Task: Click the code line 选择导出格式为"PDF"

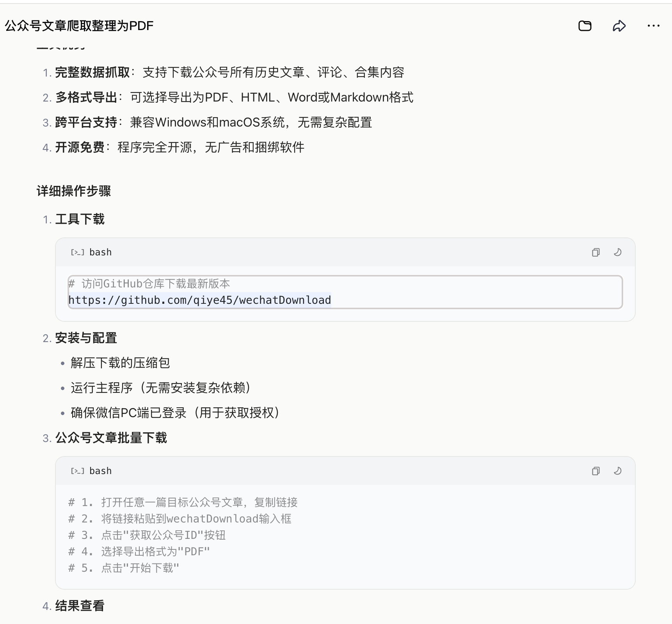Action: pos(139,551)
